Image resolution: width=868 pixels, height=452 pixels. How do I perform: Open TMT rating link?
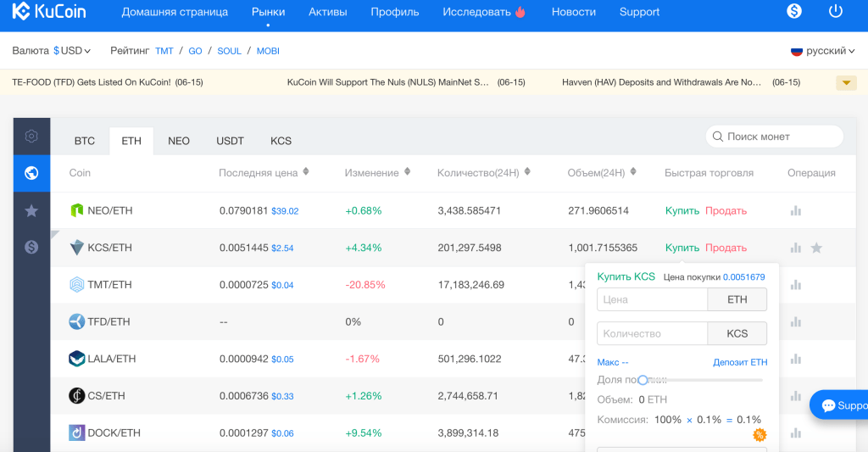tap(164, 51)
